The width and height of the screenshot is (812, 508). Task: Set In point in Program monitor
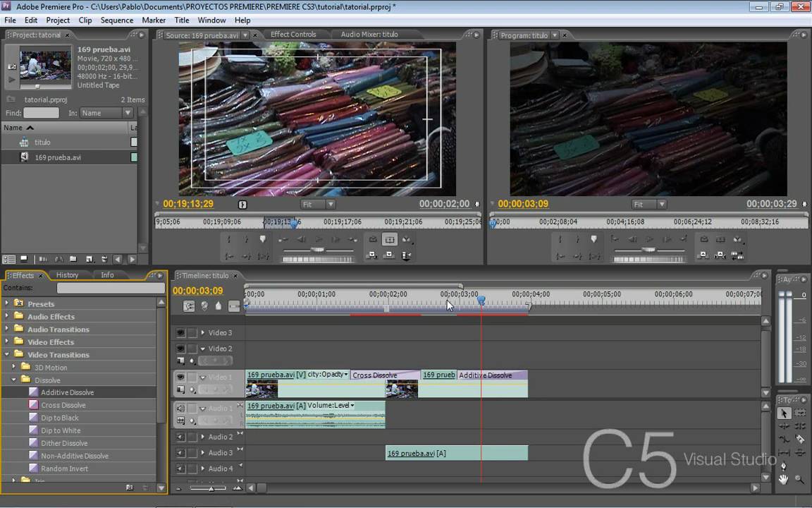(x=560, y=239)
